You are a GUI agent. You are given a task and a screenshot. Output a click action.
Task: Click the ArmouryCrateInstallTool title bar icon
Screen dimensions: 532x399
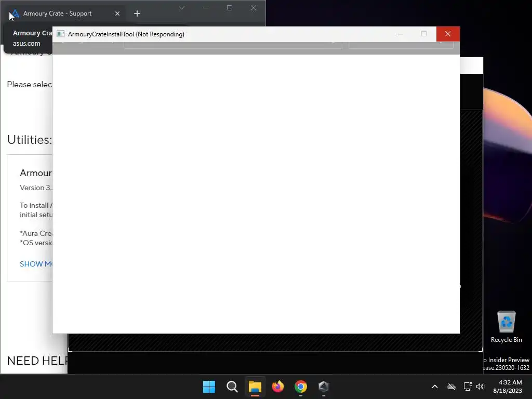[61, 34]
